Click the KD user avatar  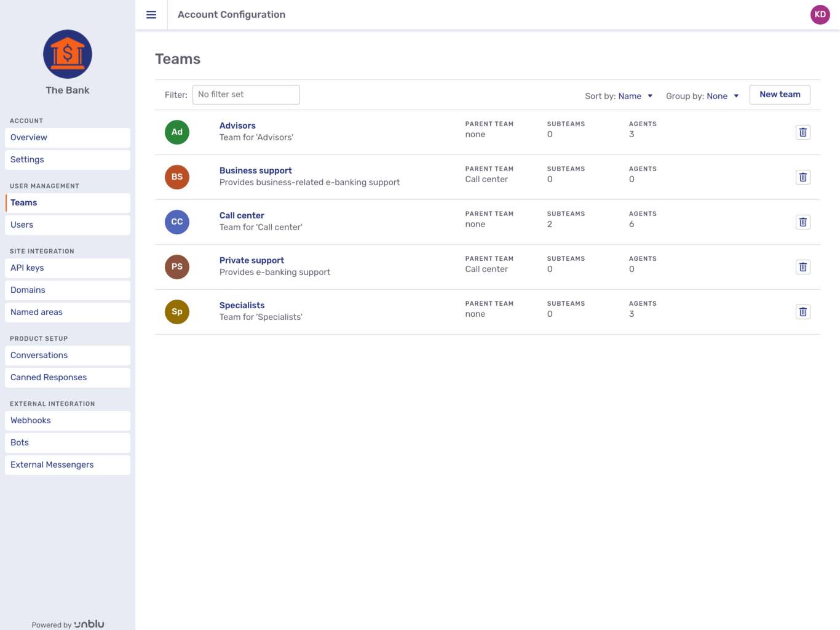point(820,14)
